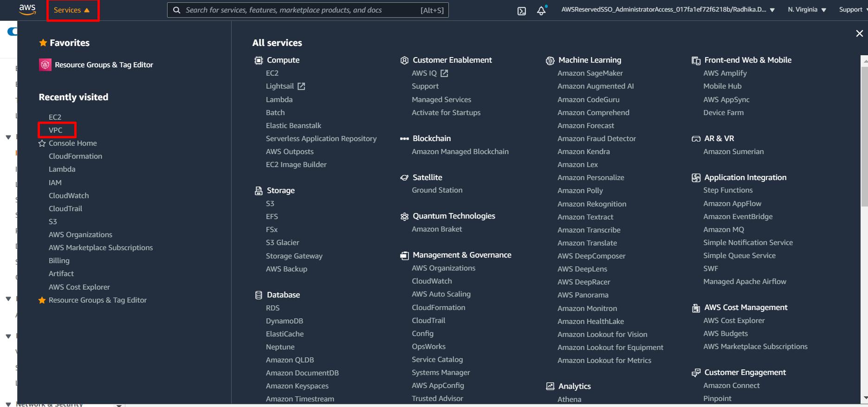This screenshot has width=868, height=407.
Task: Click the services list vertical scrollbar
Action: tap(864, 137)
